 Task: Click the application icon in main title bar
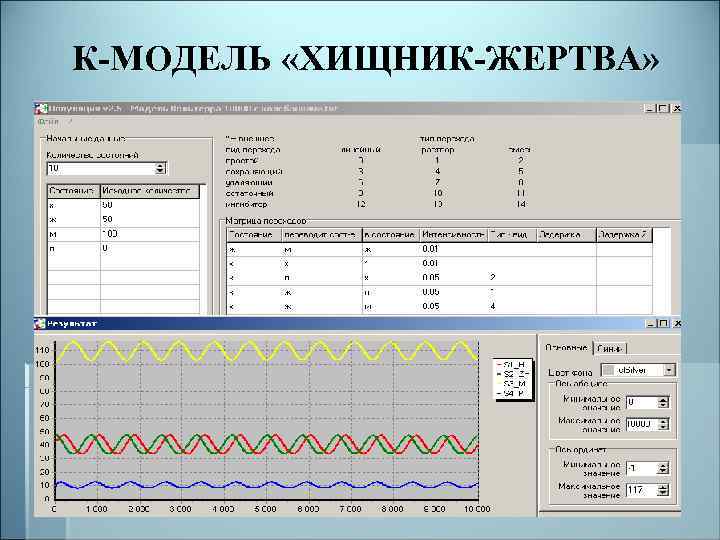[x=41, y=109]
